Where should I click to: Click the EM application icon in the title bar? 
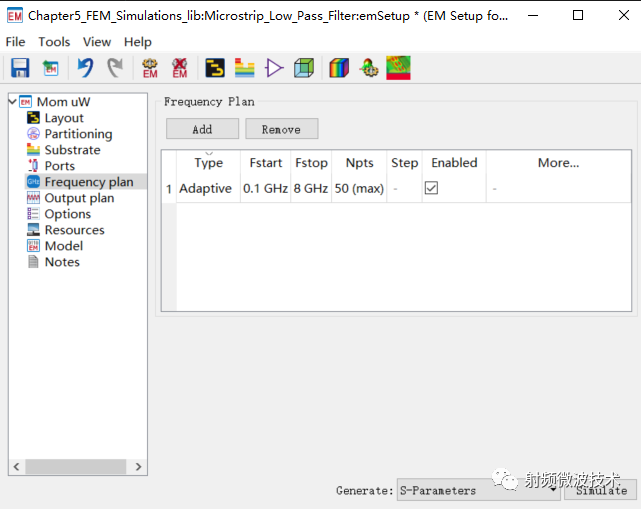click(15, 16)
